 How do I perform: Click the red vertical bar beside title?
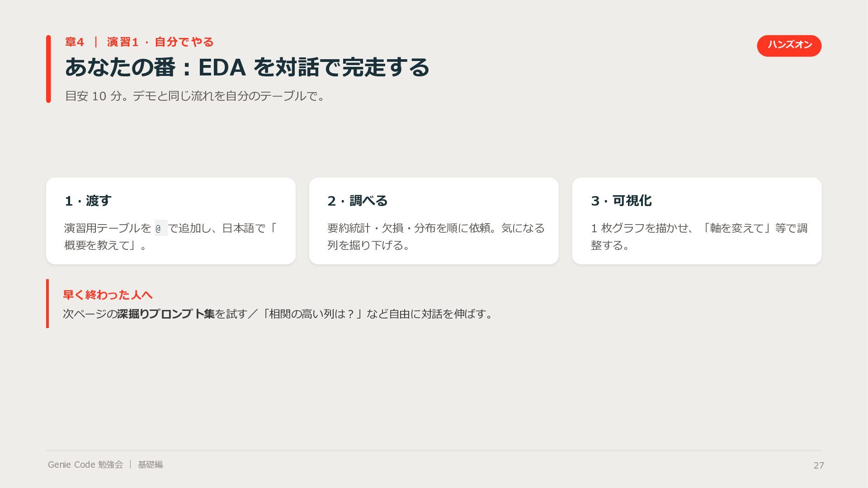coord(48,69)
